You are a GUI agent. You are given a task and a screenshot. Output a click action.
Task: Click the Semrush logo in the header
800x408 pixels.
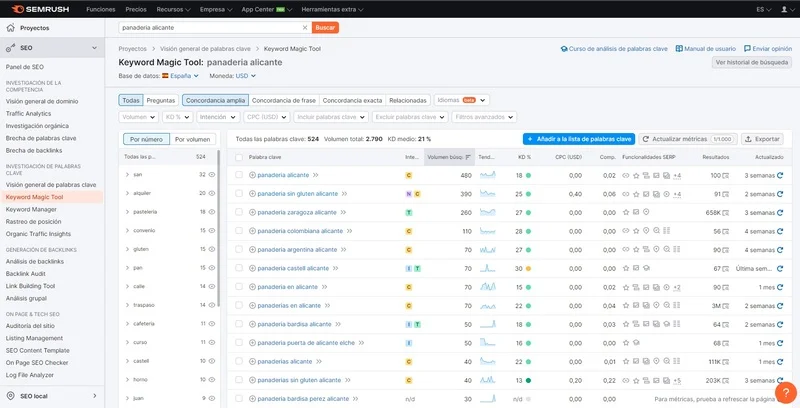(x=40, y=8)
